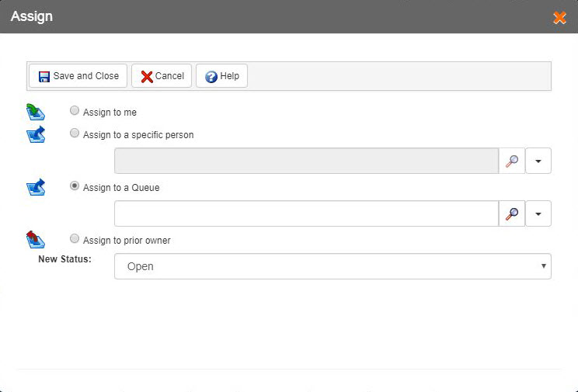578x392 pixels.
Task: Click the Cancel button
Action: [x=162, y=76]
